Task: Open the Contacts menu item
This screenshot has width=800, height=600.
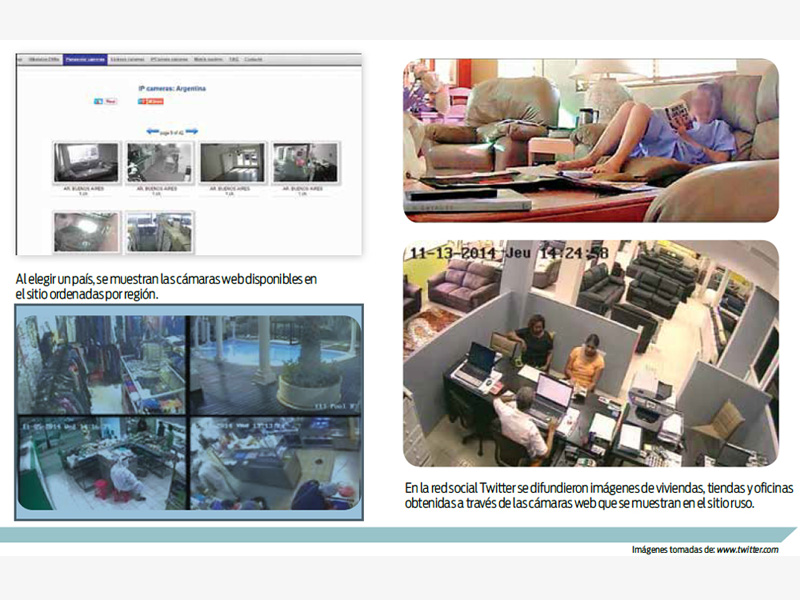Action: tap(254, 60)
